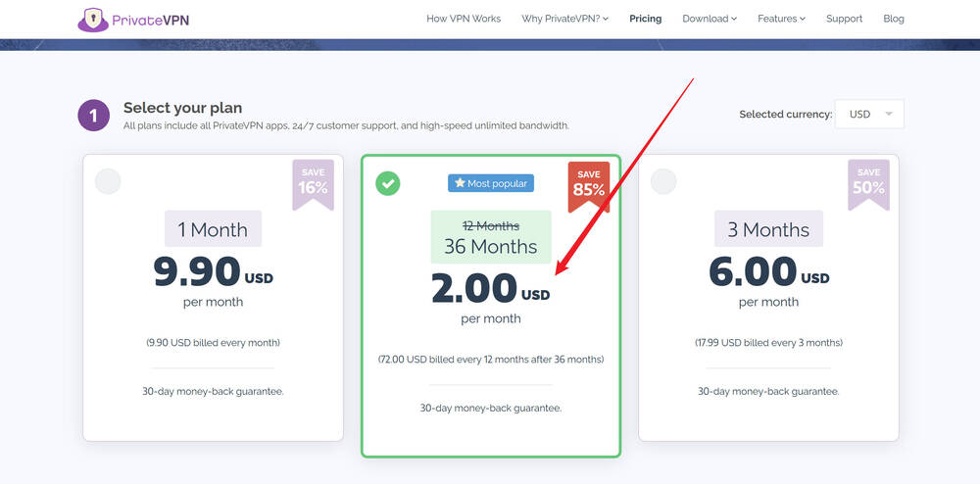Open the Support page
The height and width of the screenshot is (484, 980).
click(844, 19)
